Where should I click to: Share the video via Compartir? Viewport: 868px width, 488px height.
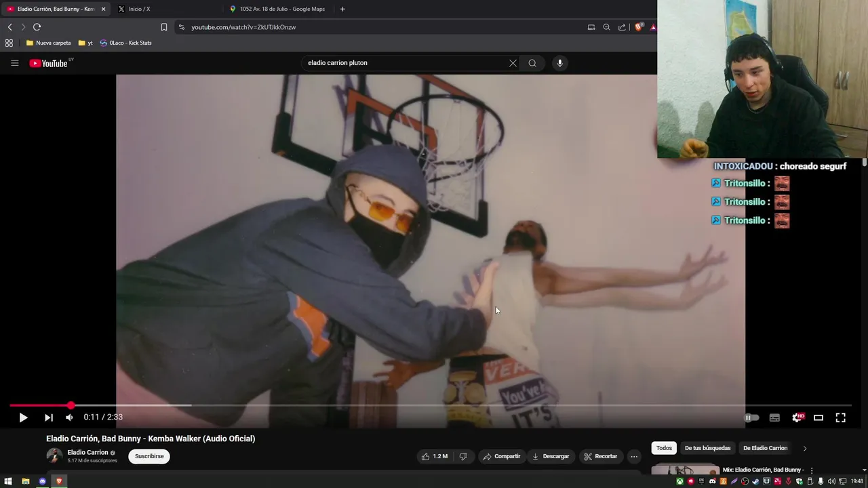pyautogui.click(x=501, y=457)
